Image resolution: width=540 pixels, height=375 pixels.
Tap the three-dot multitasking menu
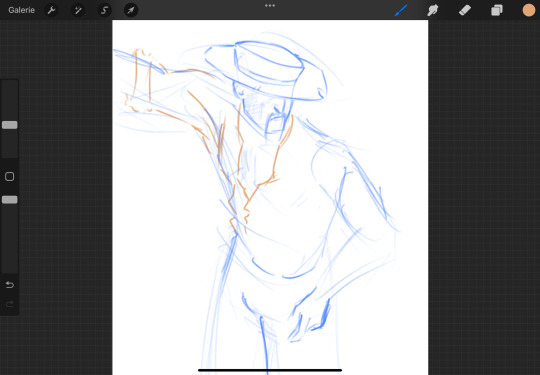(x=270, y=6)
